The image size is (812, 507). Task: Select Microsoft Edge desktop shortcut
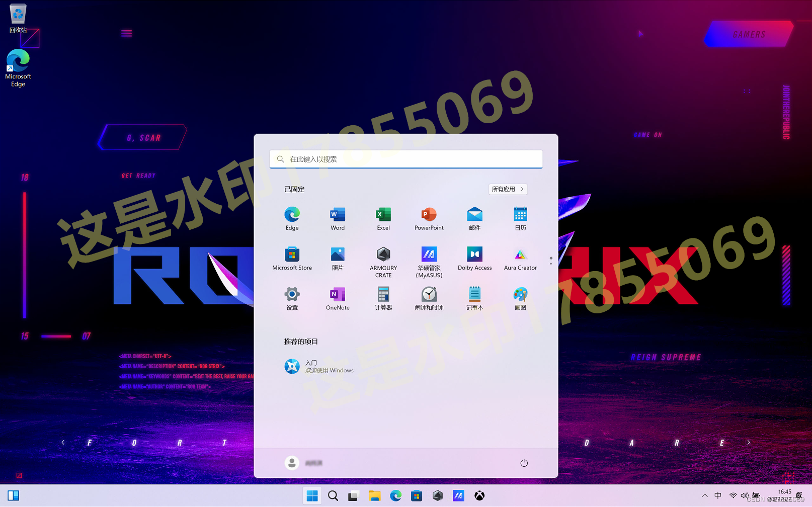point(18,68)
